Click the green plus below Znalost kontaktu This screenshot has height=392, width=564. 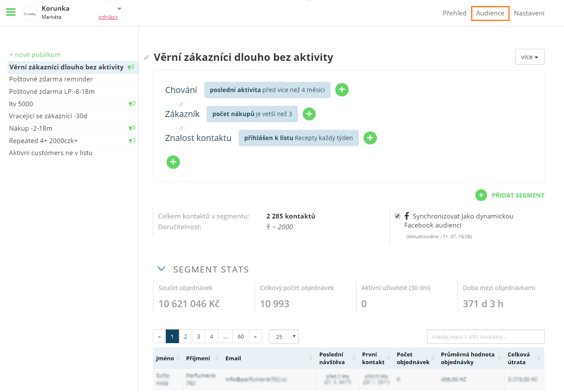(173, 162)
